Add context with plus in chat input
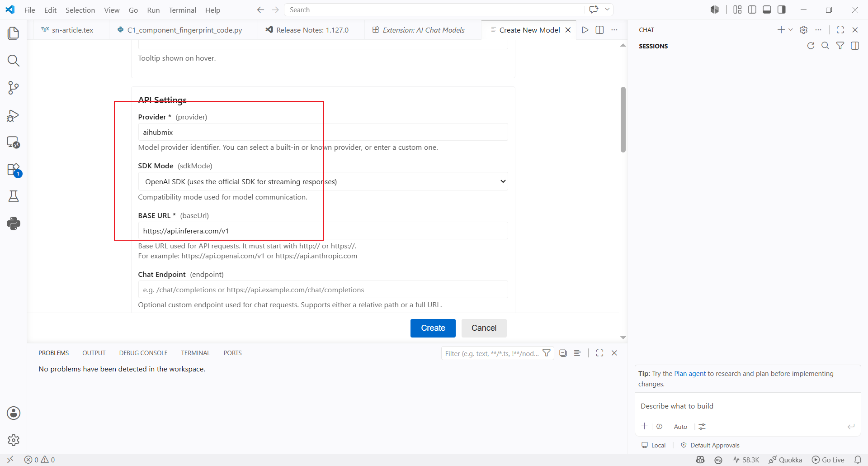The image size is (868, 466). [645, 426]
